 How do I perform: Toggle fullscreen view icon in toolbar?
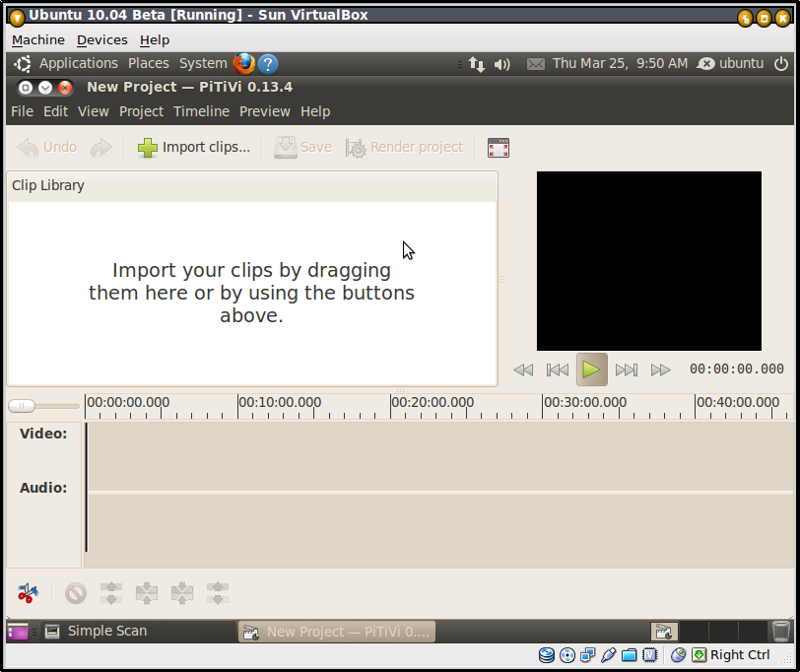[498, 148]
